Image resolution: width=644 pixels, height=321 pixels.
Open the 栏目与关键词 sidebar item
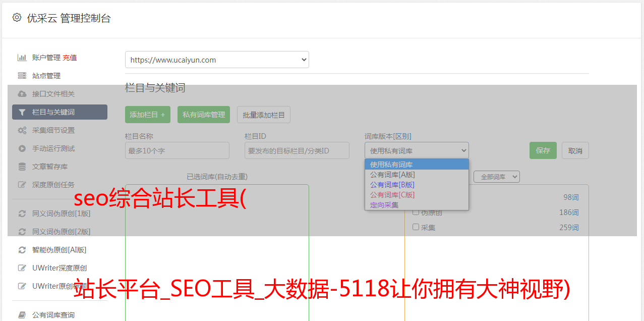click(60, 112)
